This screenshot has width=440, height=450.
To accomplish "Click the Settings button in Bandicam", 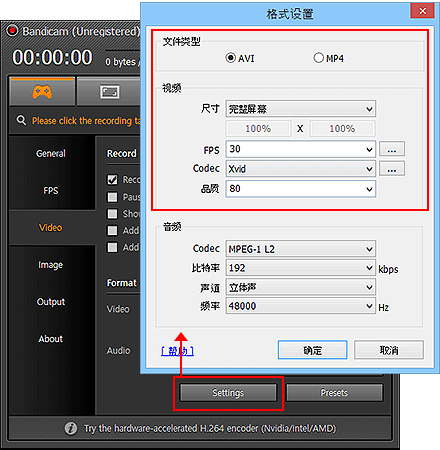I will click(x=228, y=393).
